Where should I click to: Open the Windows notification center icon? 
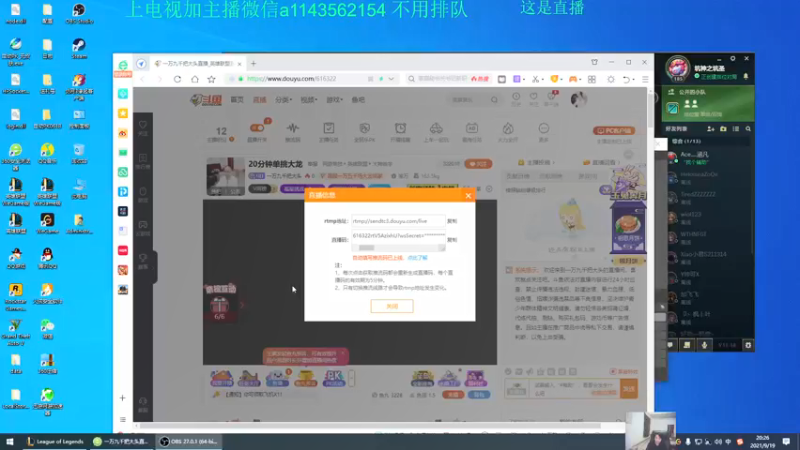(786, 442)
